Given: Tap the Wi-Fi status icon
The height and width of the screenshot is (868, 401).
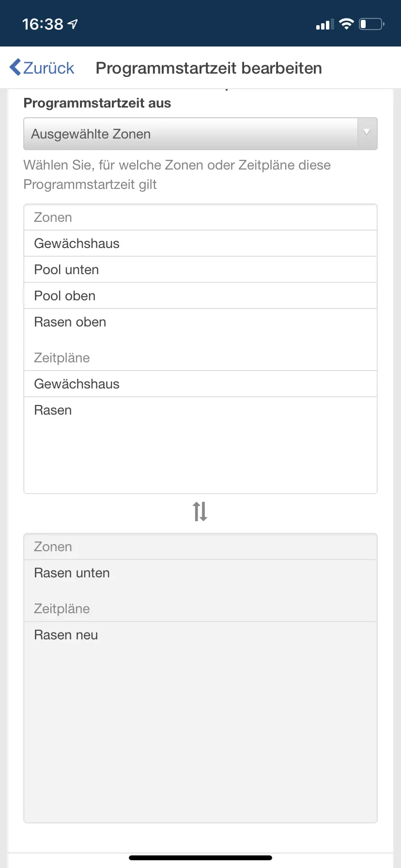Looking at the screenshot, I should coord(346,24).
